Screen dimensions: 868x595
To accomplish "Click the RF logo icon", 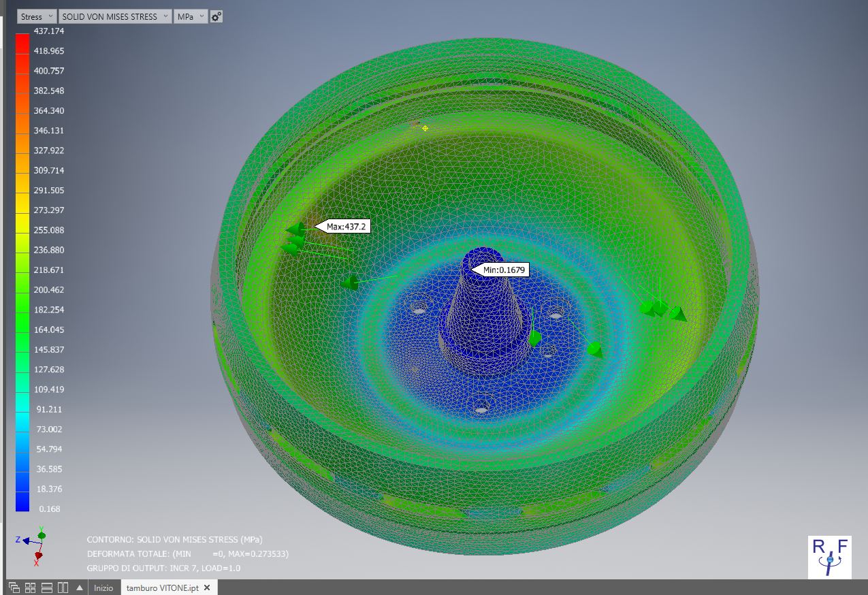I will tap(829, 557).
